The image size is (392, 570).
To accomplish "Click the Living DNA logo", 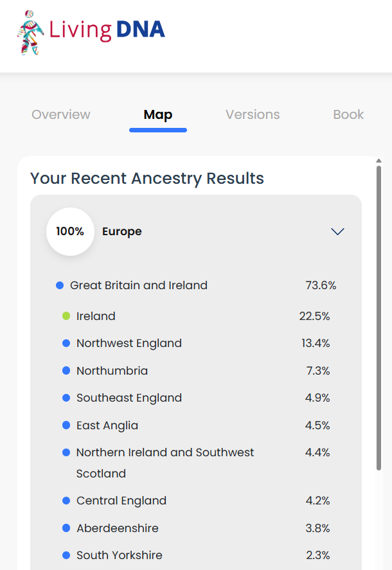I will click(x=91, y=32).
